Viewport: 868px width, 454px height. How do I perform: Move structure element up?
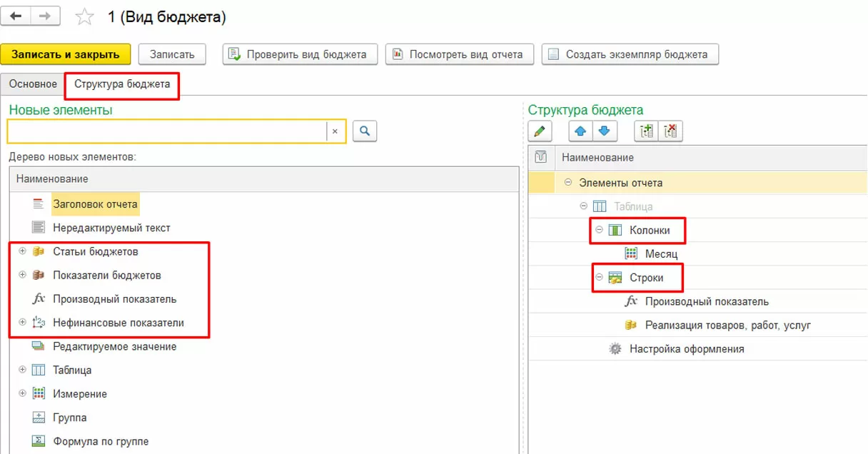pos(580,131)
